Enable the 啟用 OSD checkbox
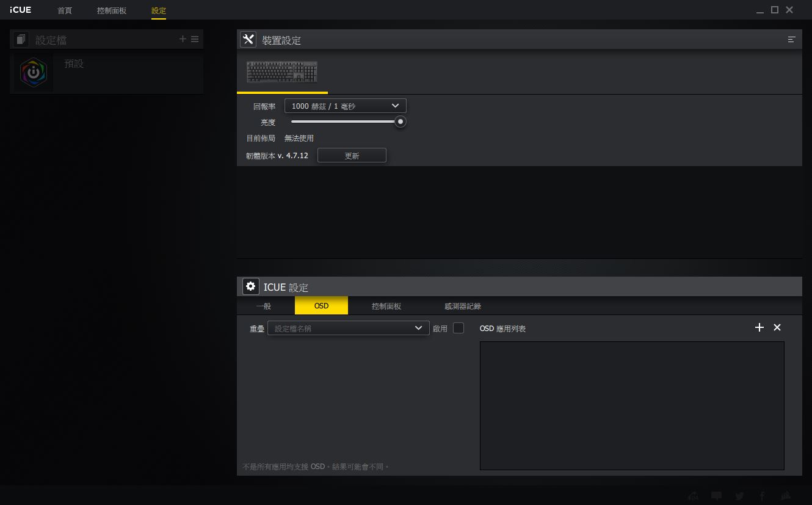This screenshot has height=505, width=812. 459,328
